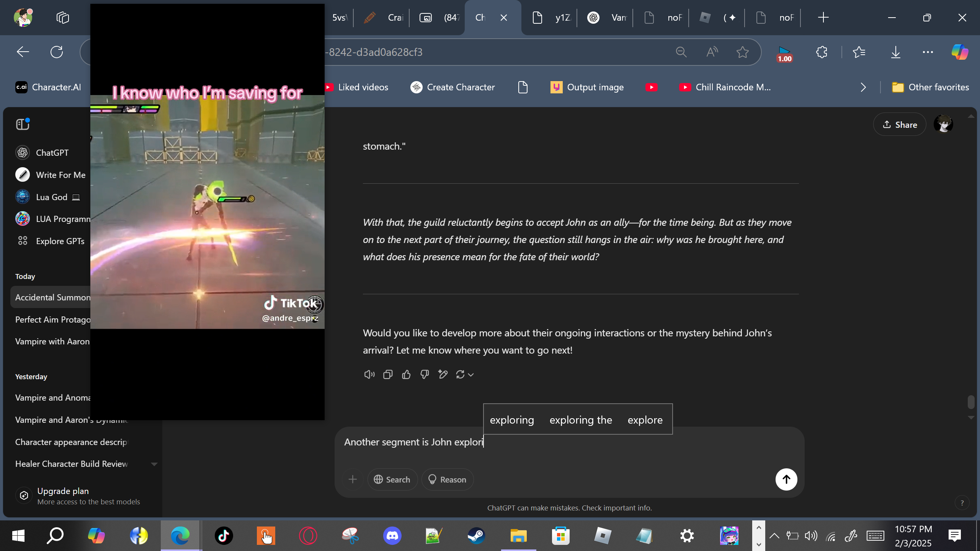980x551 pixels.
Task: Open a new browser tab
Action: click(x=823, y=18)
